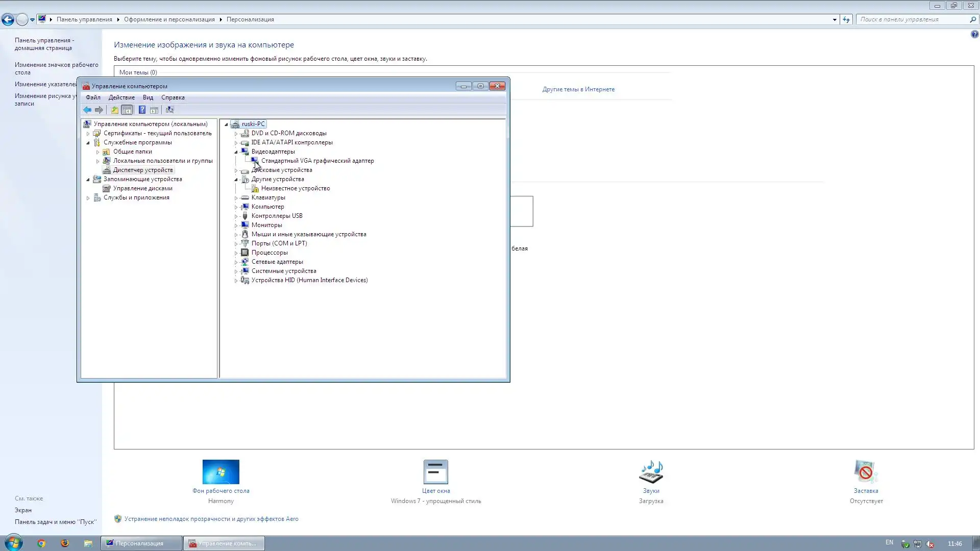This screenshot has height=551, width=980.
Task: Click the blue Back arrow in Computer Management toolbar
Action: click(87, 110)
